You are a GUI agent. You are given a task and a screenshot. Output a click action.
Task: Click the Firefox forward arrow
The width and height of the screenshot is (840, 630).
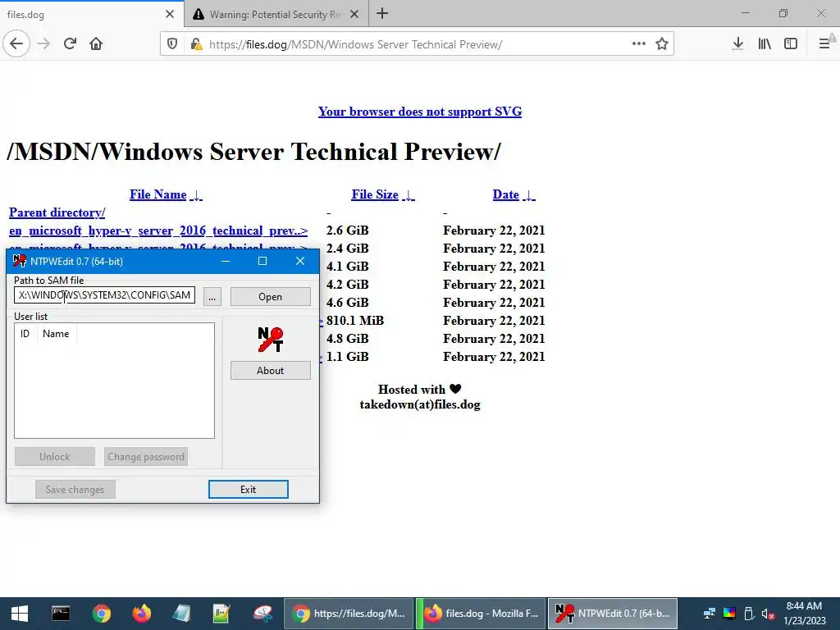coord(43,43)
